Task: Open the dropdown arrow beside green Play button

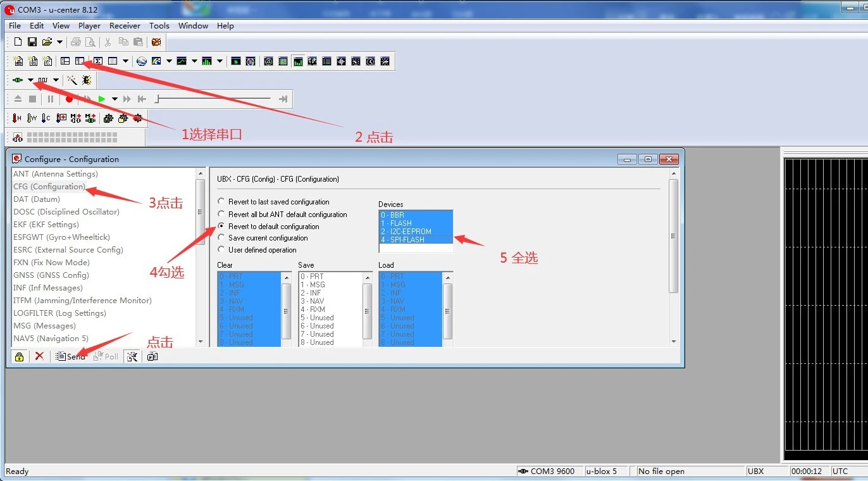Action: (115, 99)
